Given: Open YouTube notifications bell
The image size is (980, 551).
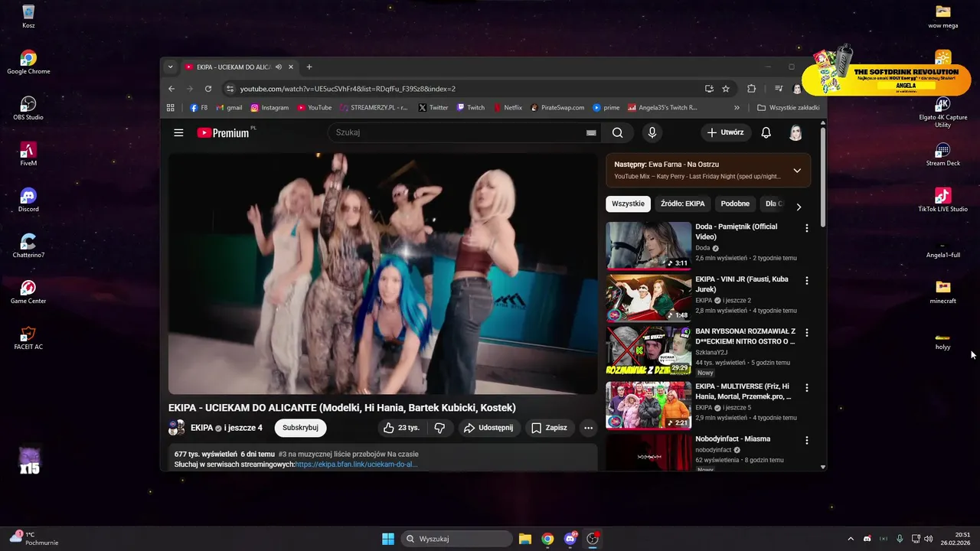Looking at the screenshot, I should point(766,132).
